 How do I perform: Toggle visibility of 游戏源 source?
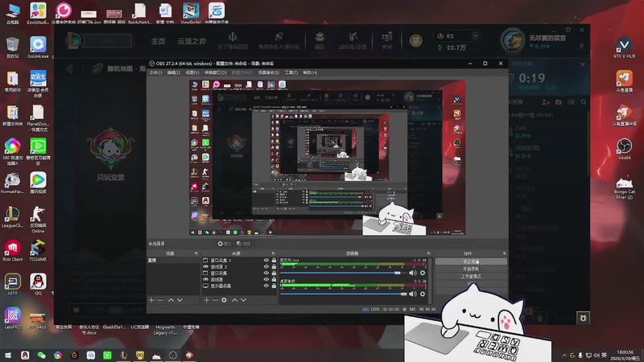266,279
